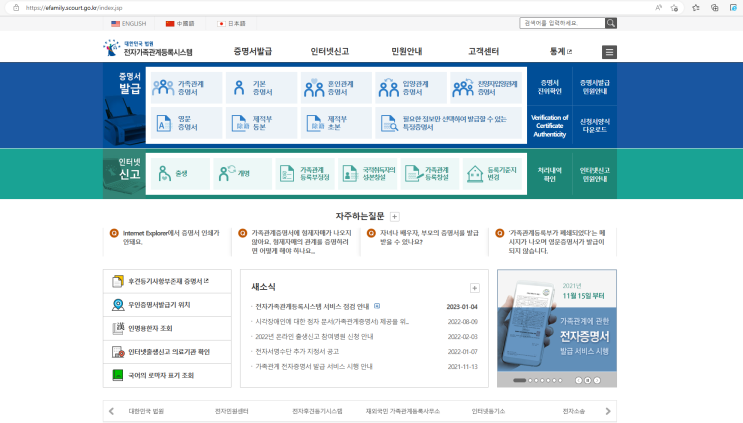Screen dimensions: 743x423
Task: Open 민원안내 main menu
Action: pyautogui.click(x=407, y=51)
